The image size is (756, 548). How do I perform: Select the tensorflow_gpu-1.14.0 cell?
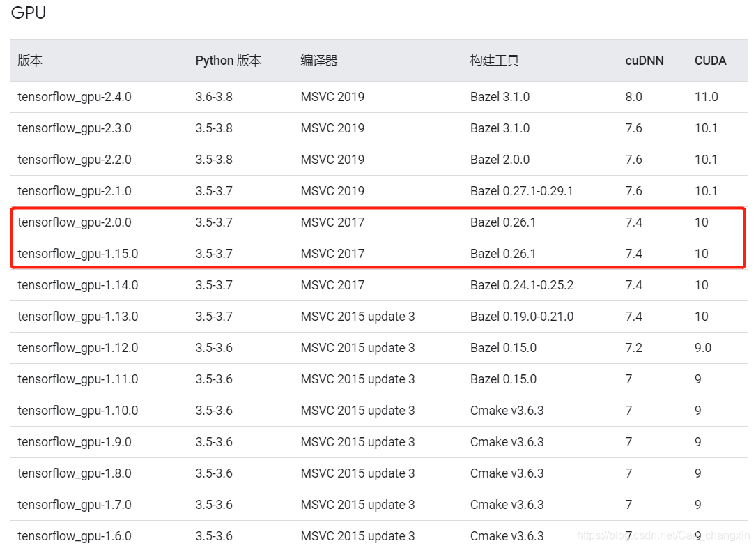tap(77, 285)
